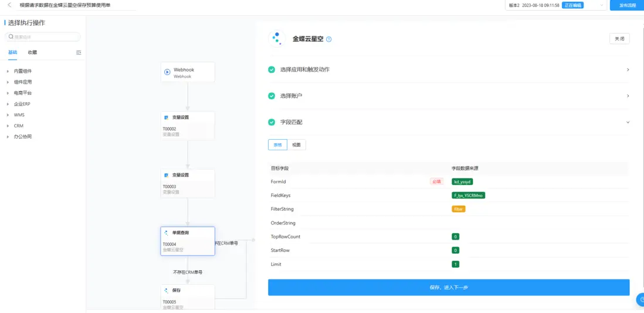Click the T00002 variable settings node icon
Viewport: 644px width, 313px height.
[167, 117]
